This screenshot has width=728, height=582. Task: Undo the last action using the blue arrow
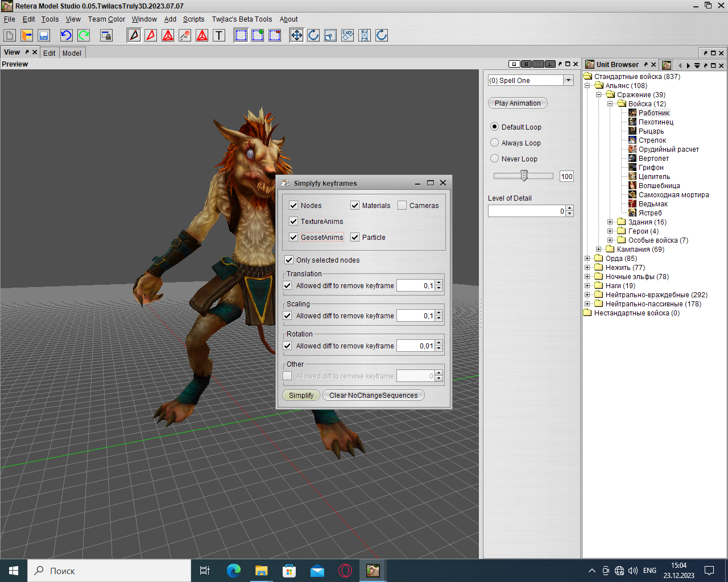(67, 35)
